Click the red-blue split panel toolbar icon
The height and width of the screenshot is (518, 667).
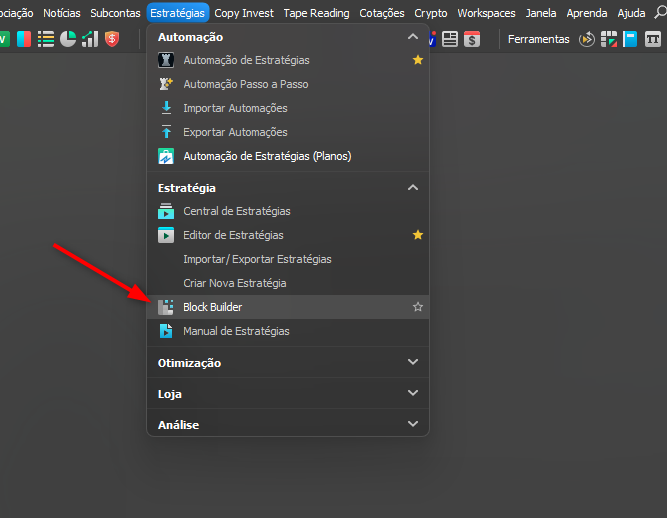tap(24, 39)
